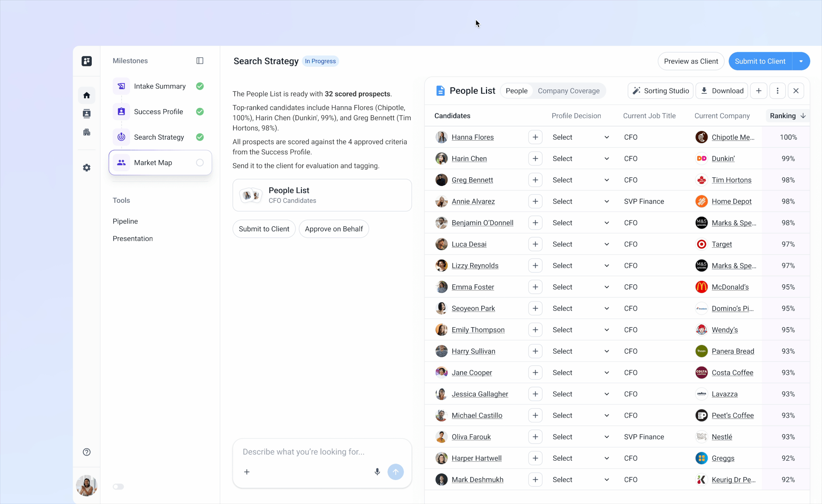Open the companies building icon
Image resolution: width=822 pixels, height=504 pixels.
click(x=86, y=132)
